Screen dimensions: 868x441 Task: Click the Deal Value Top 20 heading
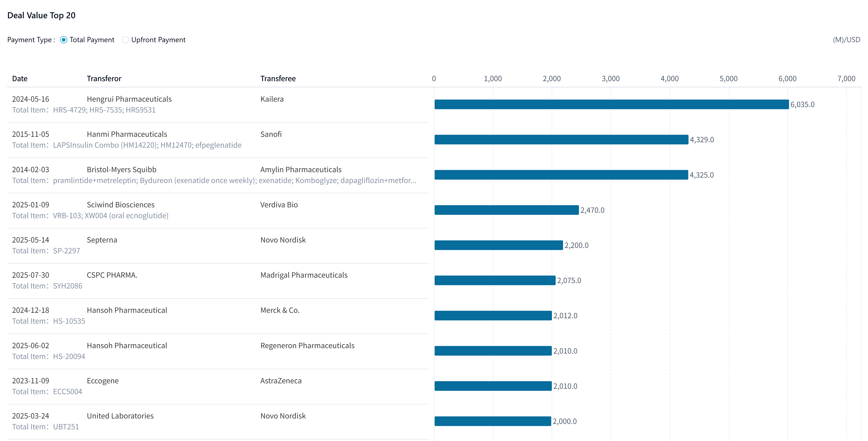pos(41,15)
